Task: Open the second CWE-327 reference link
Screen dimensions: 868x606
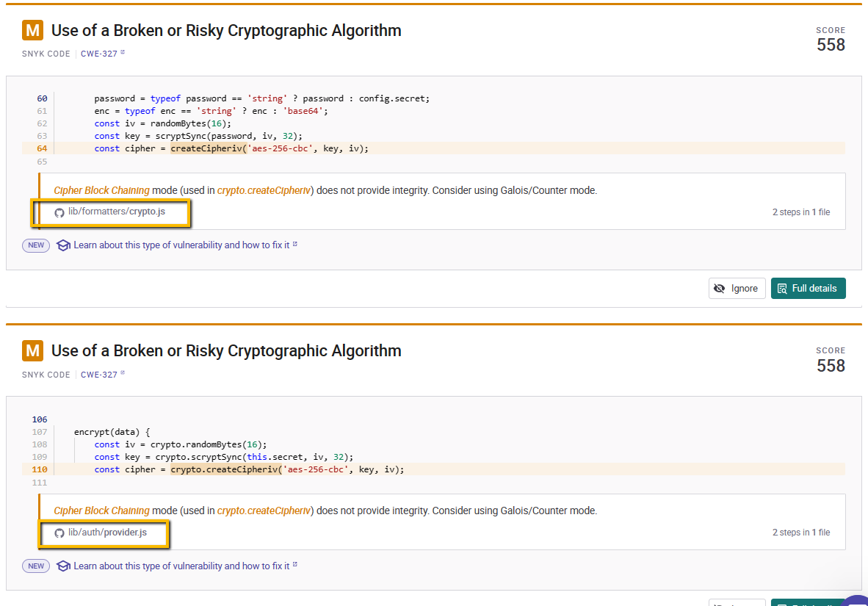Action: [99, 375]
